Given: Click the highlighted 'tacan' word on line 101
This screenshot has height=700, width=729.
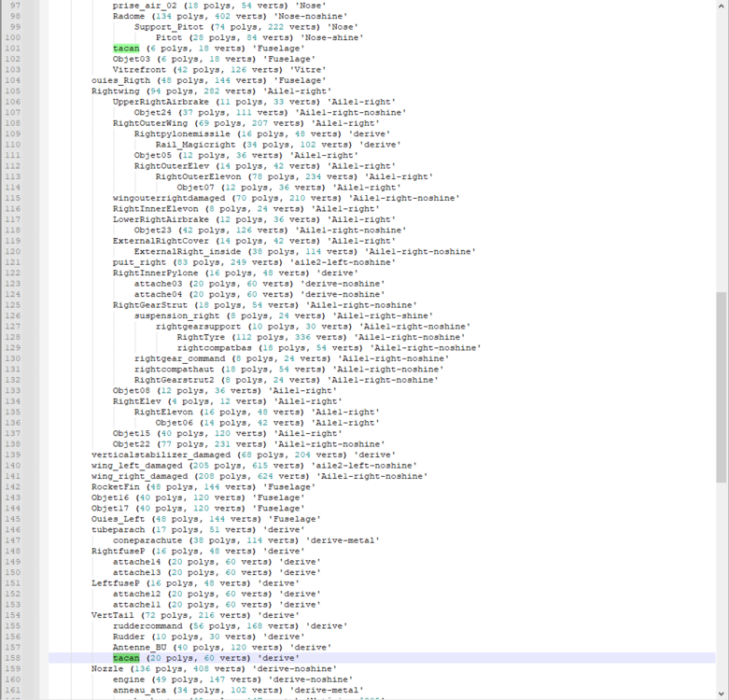Looking at the screenshot, I should 126,49.
